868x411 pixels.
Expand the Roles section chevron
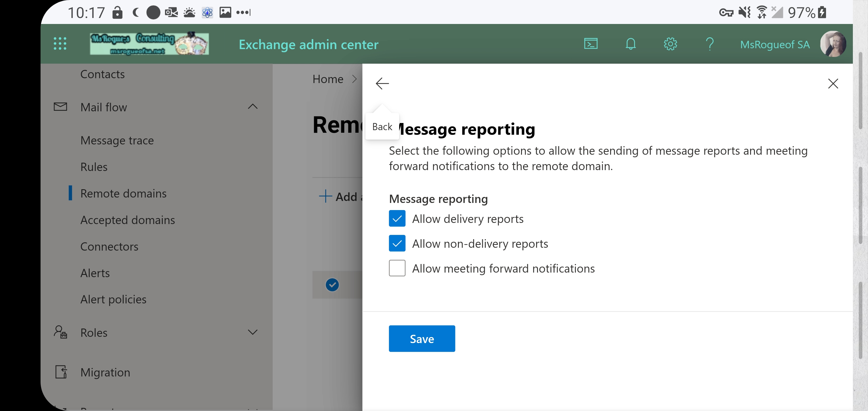(x=252, y=332)
